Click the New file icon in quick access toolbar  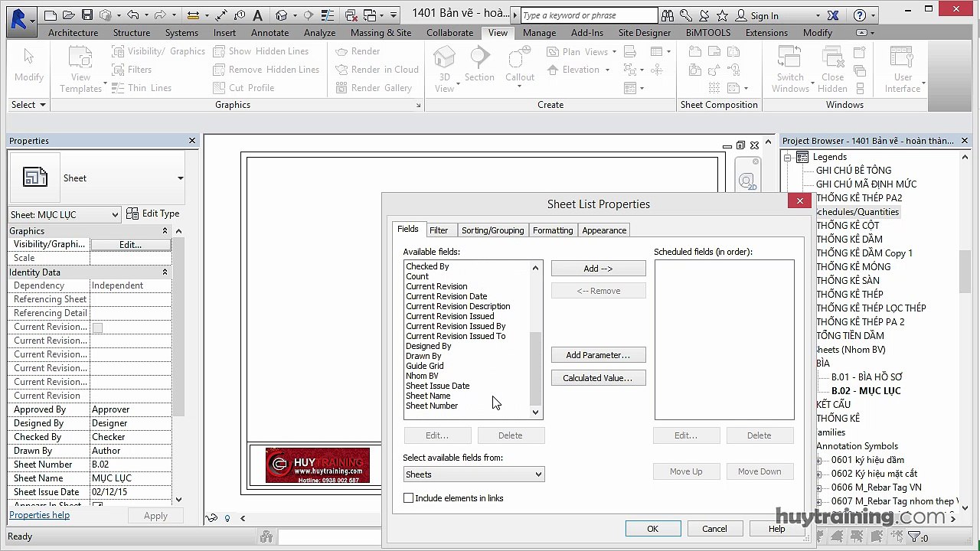pyautogui.click(x=51, y=15)
